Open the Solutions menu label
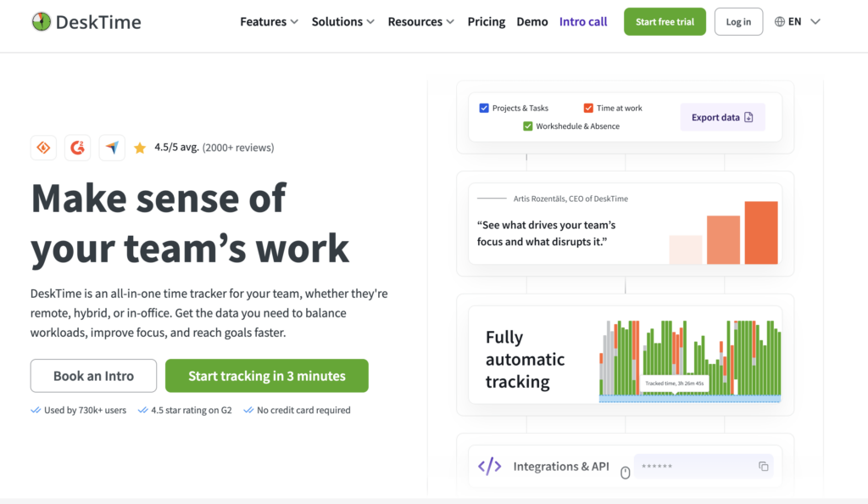Image resolution: width=868 pixels, height=504 pixels. pos(337,21)
